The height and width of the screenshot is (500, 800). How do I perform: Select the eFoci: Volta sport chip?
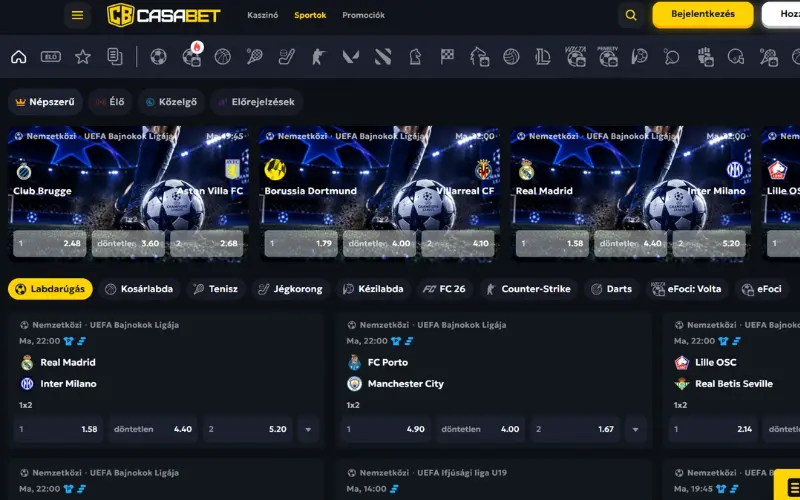(687, 289)
